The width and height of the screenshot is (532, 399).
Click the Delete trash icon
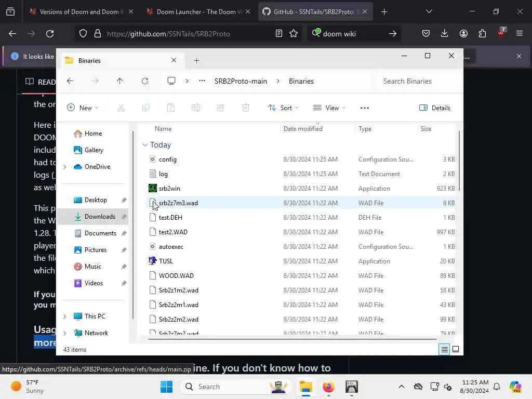246,108
